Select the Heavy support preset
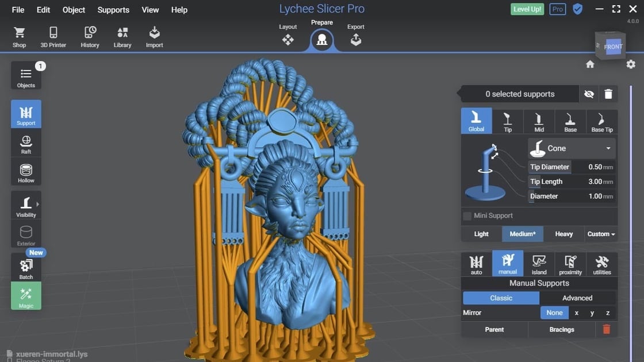Viewport: 644px width, 362px height. click(563, 234)
